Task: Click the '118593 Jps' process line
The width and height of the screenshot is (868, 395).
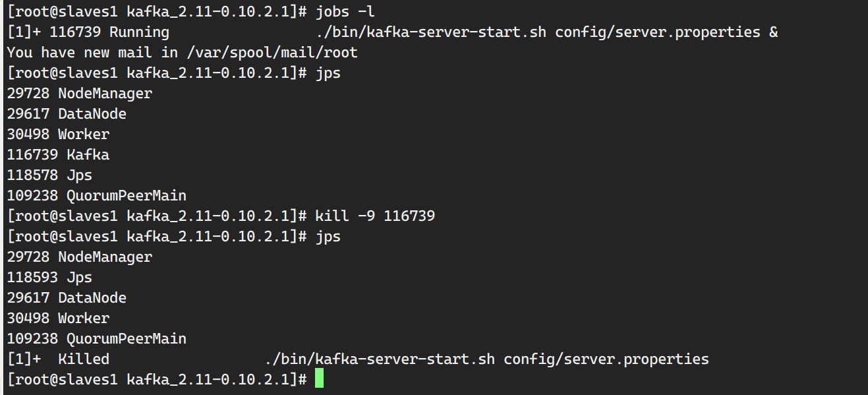Action: (49, 277)
